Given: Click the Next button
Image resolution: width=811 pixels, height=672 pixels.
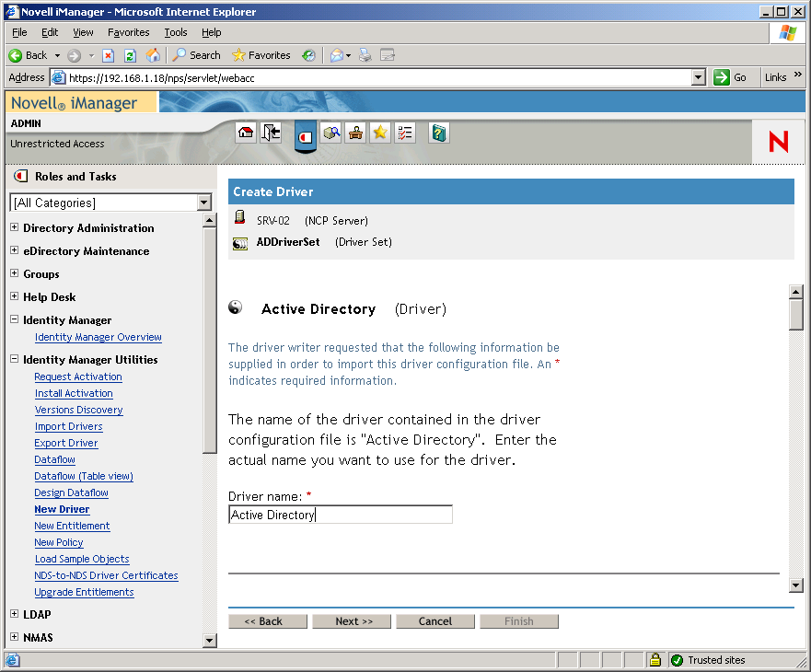Looking at the screenshot, I should [x=351, y=620].
